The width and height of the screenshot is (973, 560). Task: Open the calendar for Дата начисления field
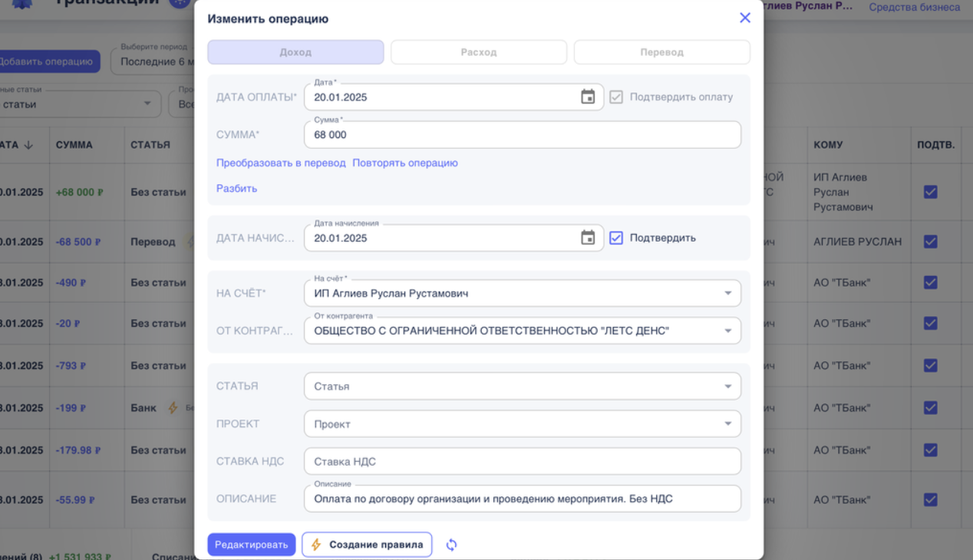click(588, 238)
